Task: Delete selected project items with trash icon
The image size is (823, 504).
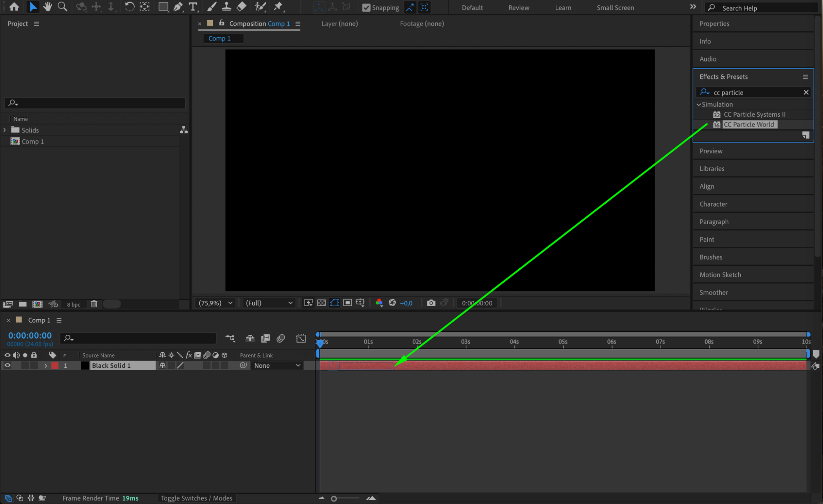Action: pyautogui.click(x=94, y=304)
